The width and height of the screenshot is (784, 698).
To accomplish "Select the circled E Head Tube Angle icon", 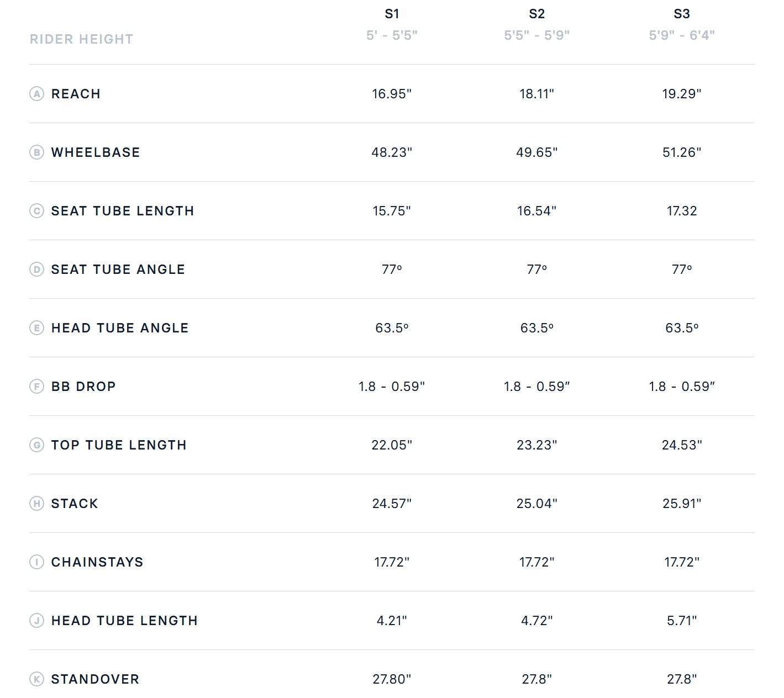I will pos(36,328).
